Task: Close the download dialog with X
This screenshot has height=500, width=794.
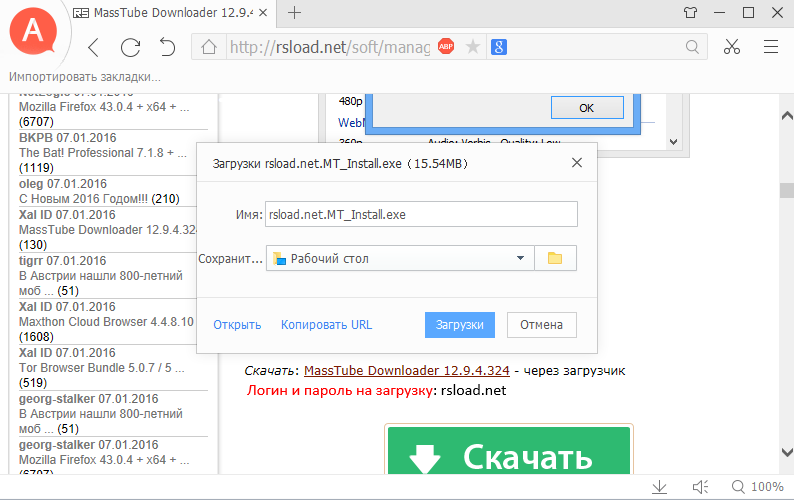Action: point(577,163)
